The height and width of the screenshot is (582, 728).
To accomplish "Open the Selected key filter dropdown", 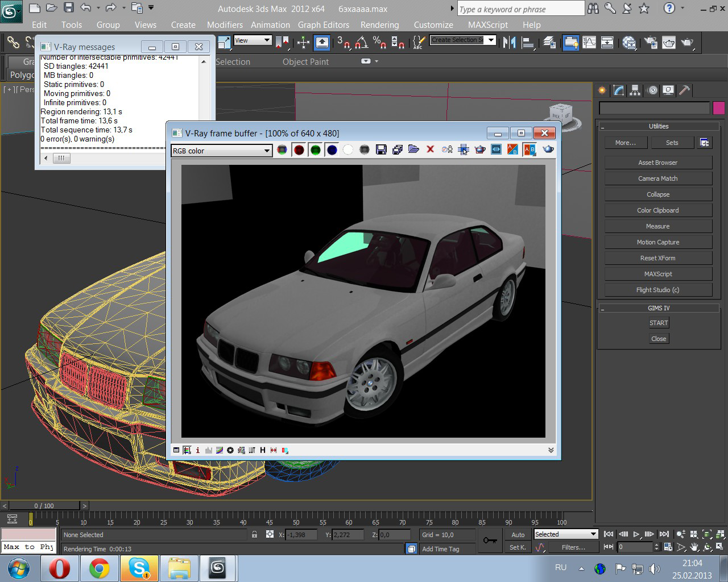I will click(566, 534).
